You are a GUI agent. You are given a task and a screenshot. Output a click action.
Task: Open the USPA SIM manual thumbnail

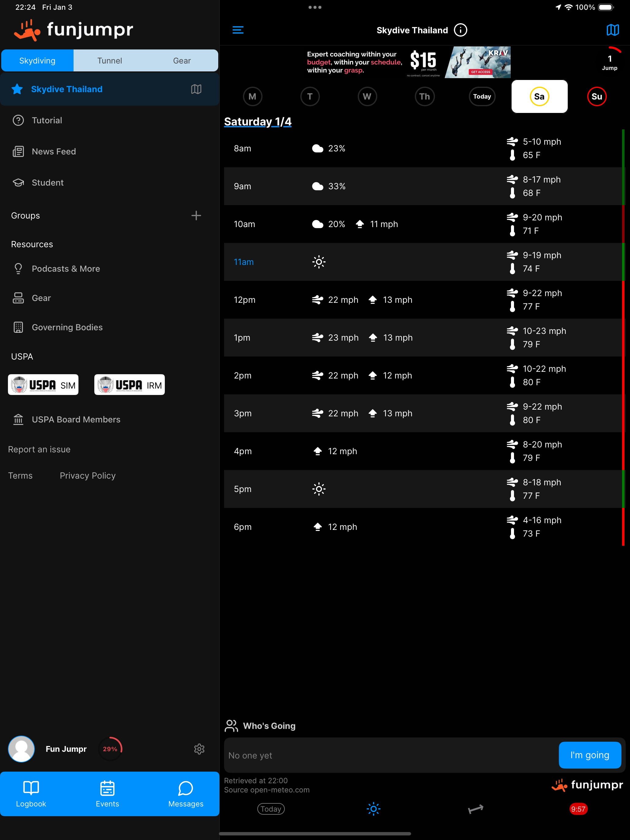[43, 385]
